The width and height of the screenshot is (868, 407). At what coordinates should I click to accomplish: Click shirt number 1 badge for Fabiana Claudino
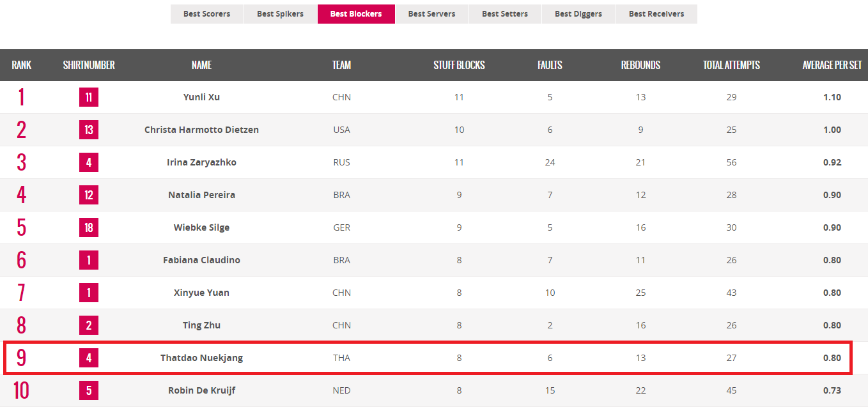click(x=89, y=260)
